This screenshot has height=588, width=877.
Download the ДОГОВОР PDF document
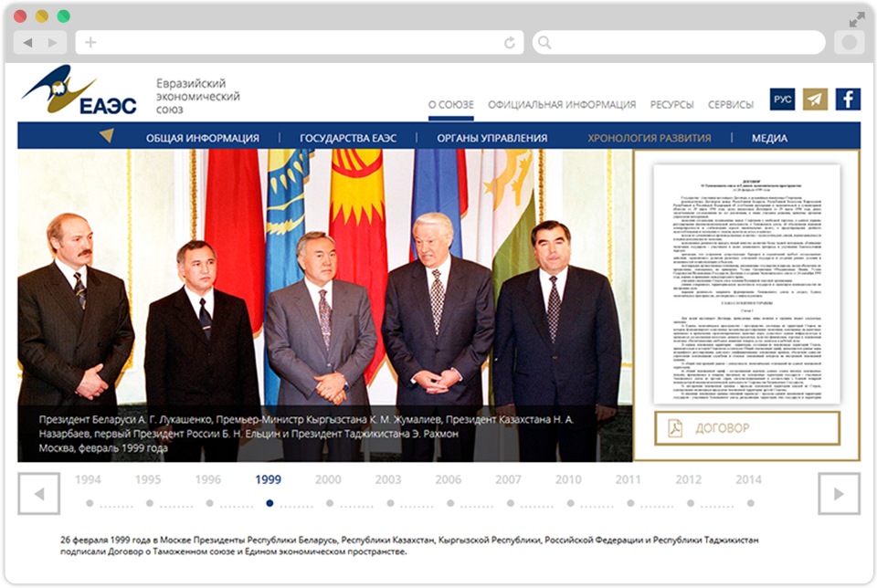pyautogui.click(x=746, y=428)
